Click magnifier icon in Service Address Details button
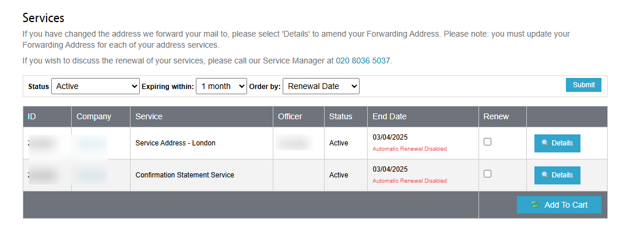The image size is (644, 249). (x=545, y=143)
